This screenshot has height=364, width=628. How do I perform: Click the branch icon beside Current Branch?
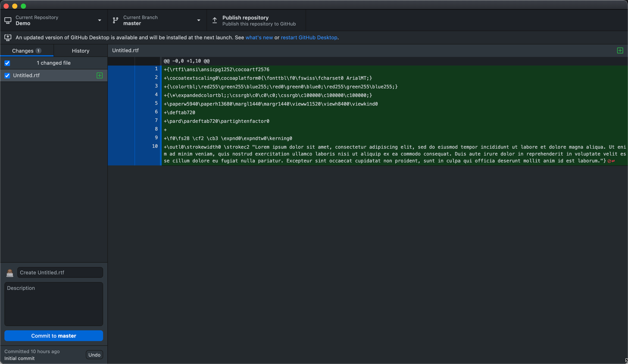[116, 20]
